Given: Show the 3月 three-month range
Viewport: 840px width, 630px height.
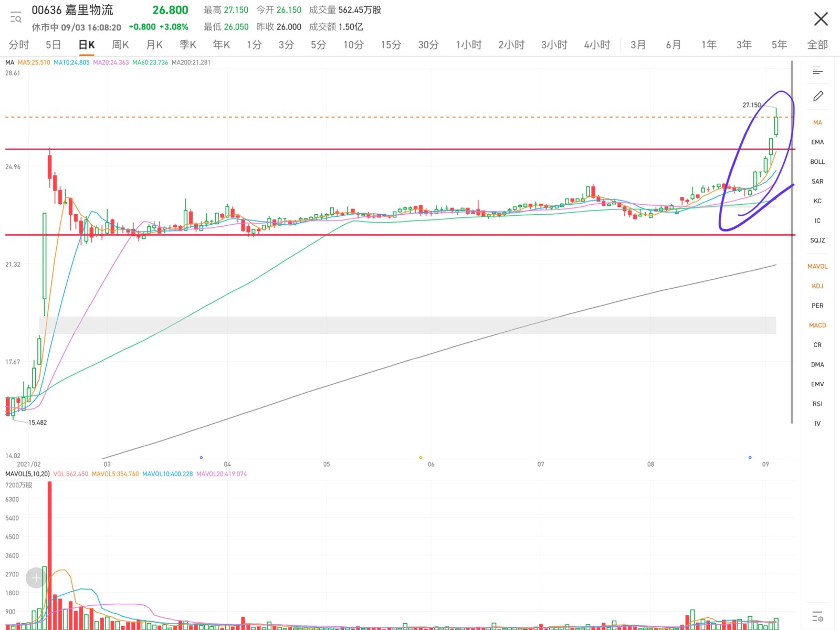Looking at the screenshot, I should 638,45.
